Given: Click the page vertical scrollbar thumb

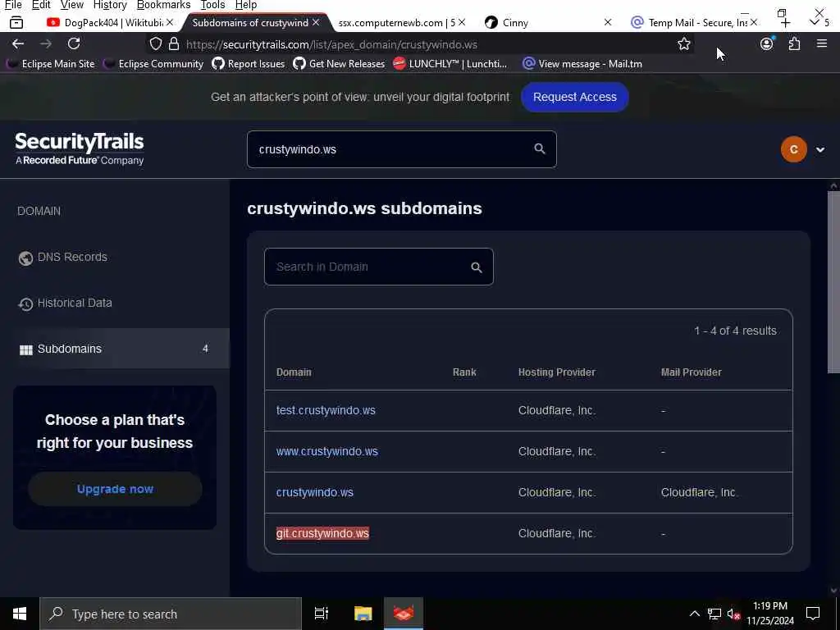Looking at the screenshot, I should 833,282.
